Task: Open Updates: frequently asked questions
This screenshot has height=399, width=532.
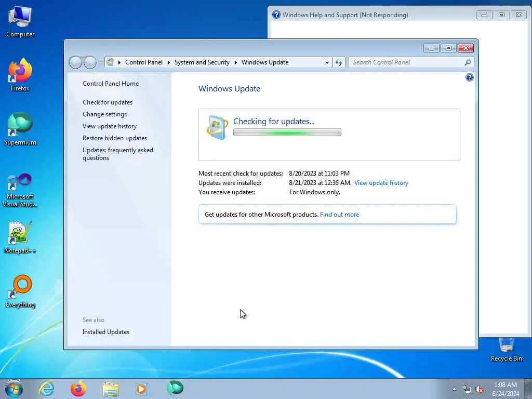Action: click(x=118, y=154)
